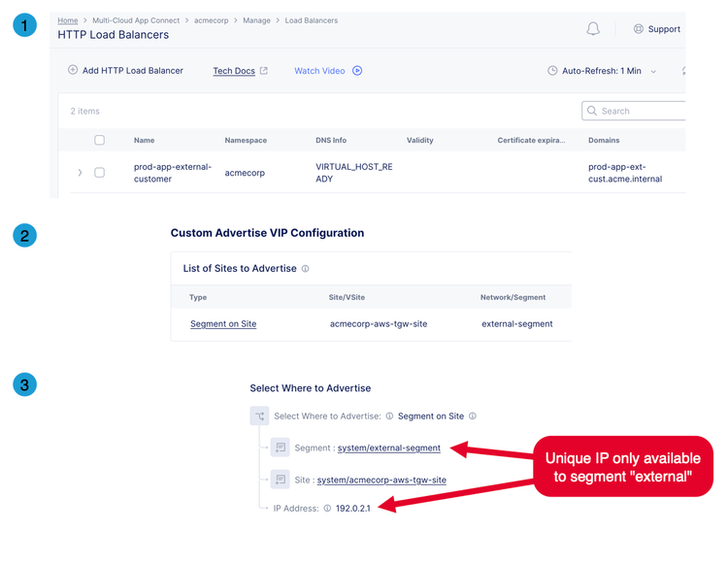Click the Search input field

641,111
